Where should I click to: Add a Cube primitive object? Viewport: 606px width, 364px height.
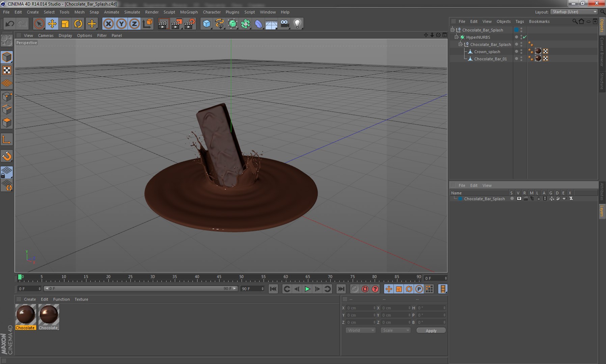coord(206,24)
